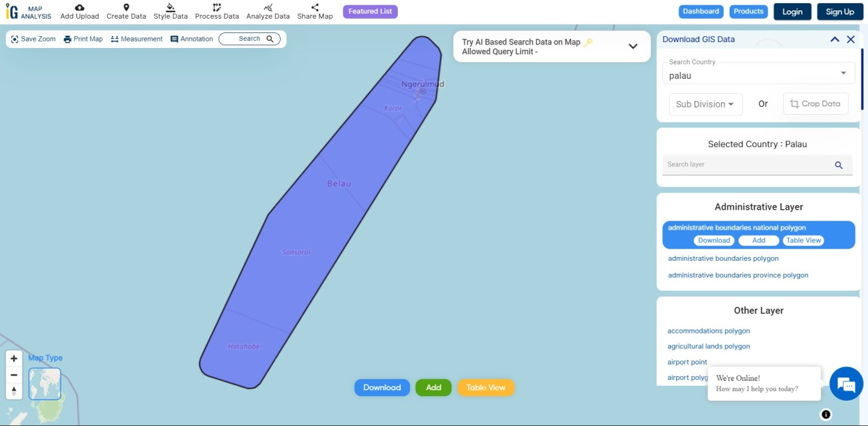Zoom in with the plus button
Image resolution: width=868 pixels, height=426 pixels.
14,359
